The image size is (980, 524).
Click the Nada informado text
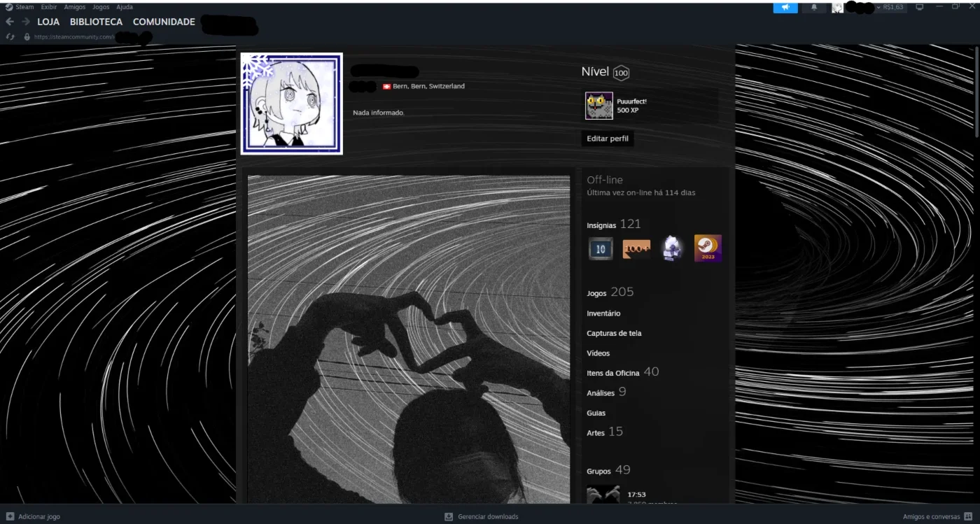click(x=379, y=113)
